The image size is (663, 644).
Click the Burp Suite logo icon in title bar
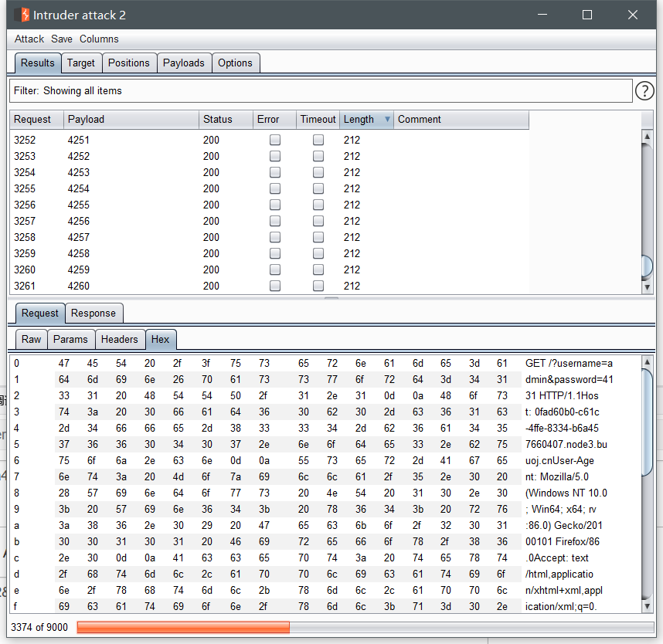22,15
